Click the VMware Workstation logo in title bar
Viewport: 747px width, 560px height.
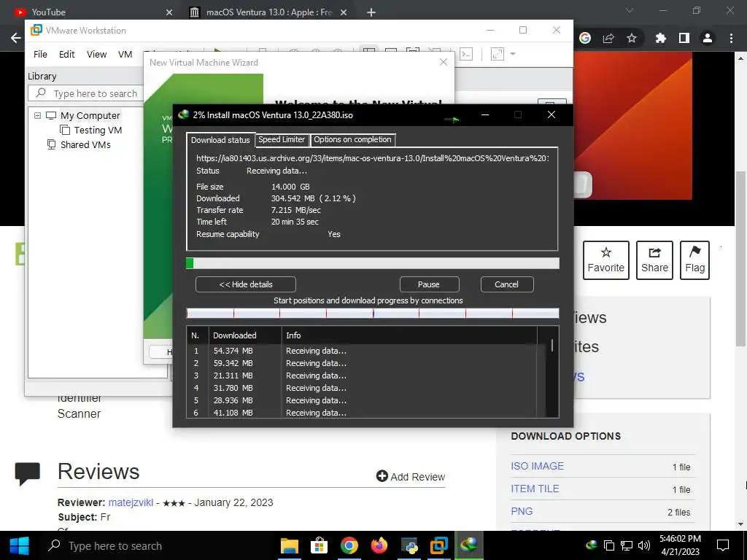pos(36,30)
